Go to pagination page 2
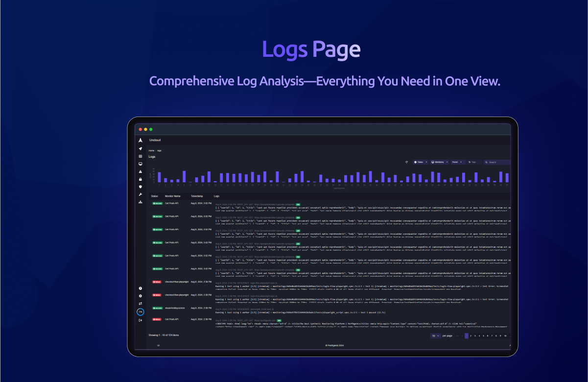The image size is (588, 382). coord(471,336)
